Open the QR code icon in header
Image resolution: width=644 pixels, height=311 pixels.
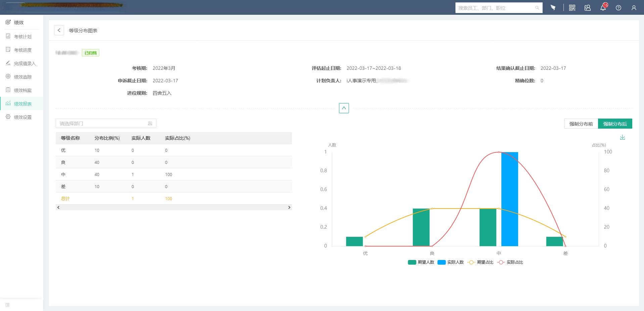click(x=572, y=8)
